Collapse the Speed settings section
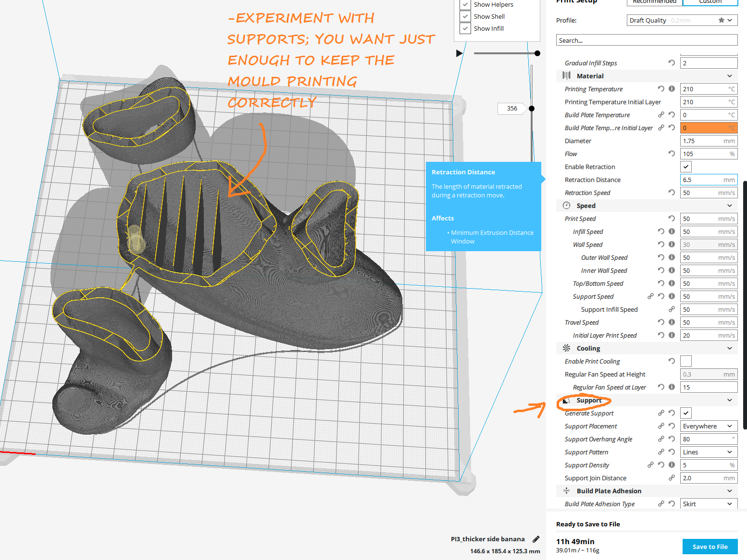Image resolution: width=747 pixels, height=560 pixels. tap(730, 206)
